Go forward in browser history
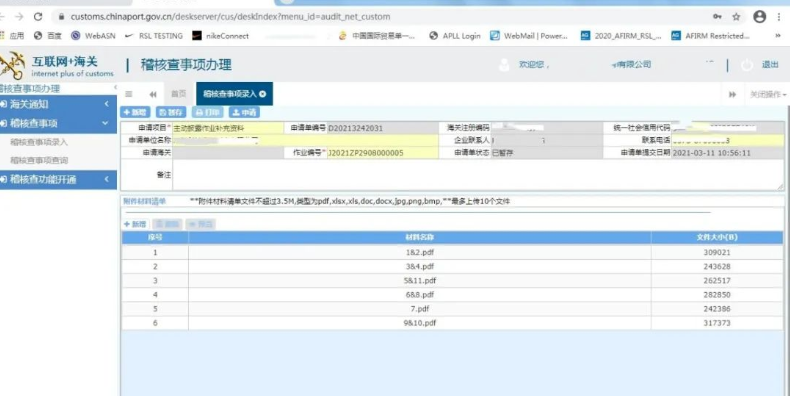 pyautogui.click(x=19, y=17)
